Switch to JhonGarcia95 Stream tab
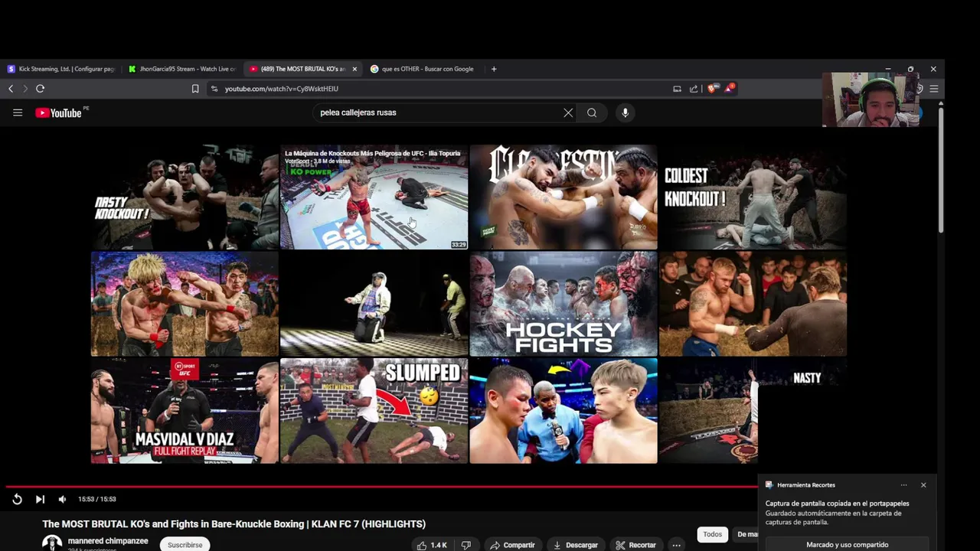The height and width of the screenshot is (551, 980). (x=182, y=69)
